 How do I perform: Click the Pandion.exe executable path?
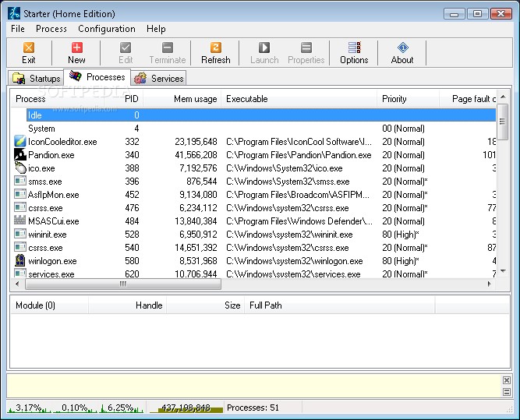pyautogui.click(x=299, y=155)
